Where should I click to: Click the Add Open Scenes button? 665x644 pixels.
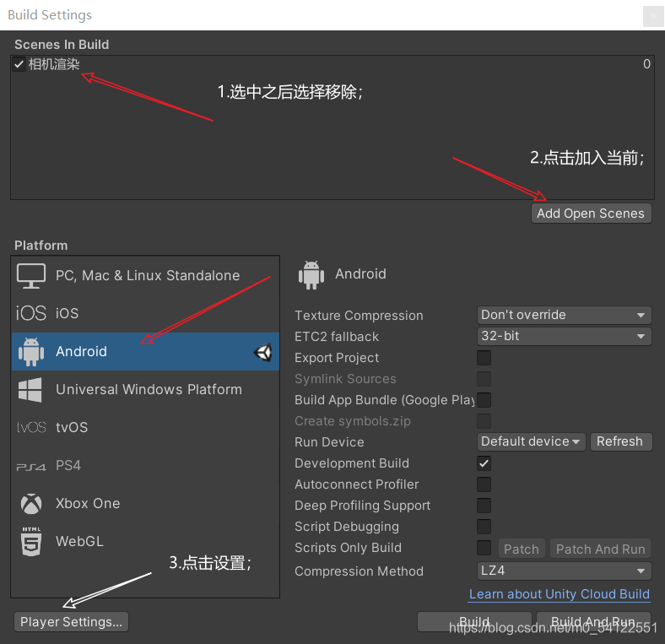[x=592, y=214]
